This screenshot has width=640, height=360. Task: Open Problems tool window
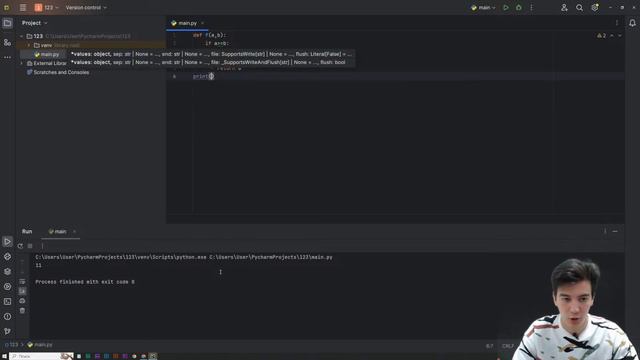(7, 316)
